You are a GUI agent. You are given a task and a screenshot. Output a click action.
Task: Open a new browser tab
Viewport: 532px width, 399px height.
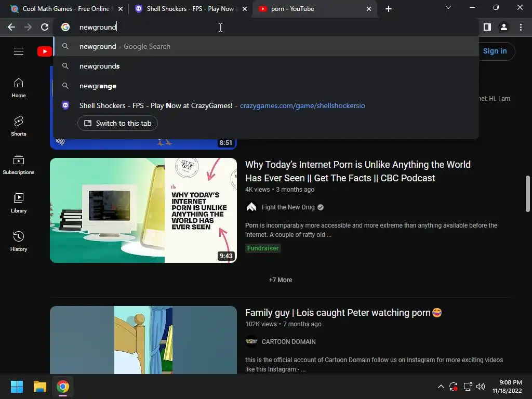pos(389,9)
